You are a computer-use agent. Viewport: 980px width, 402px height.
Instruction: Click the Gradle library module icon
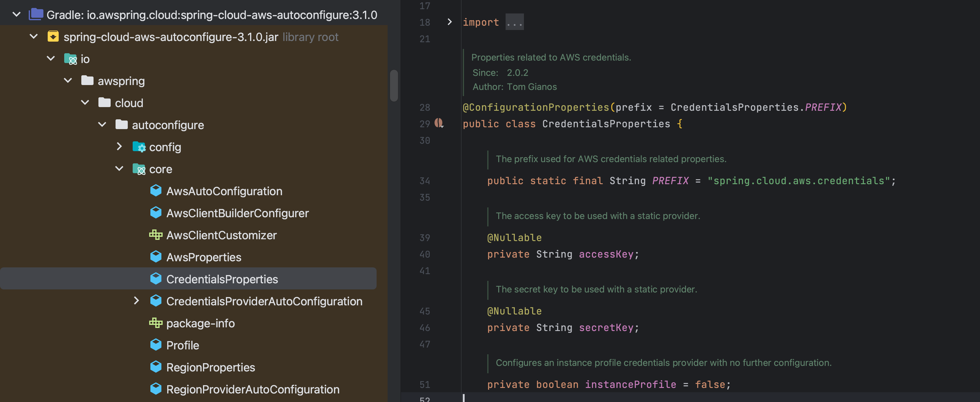(x=36, y=14)
